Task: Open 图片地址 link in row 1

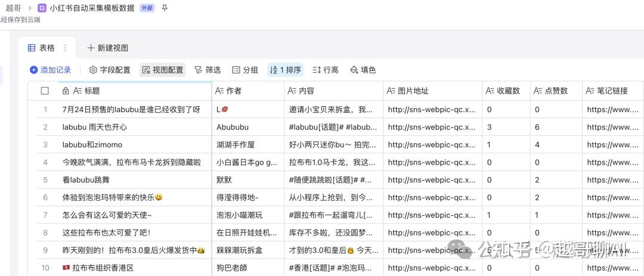Action: 433,110
